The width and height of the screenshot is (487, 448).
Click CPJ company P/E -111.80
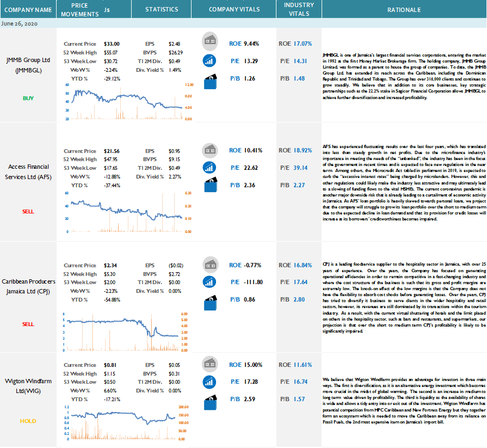pos(253,282)
